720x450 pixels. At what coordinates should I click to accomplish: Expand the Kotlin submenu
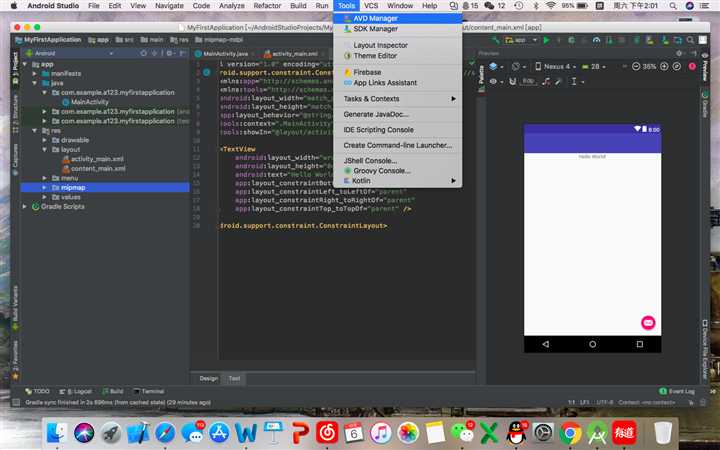[x=397, y=181]
